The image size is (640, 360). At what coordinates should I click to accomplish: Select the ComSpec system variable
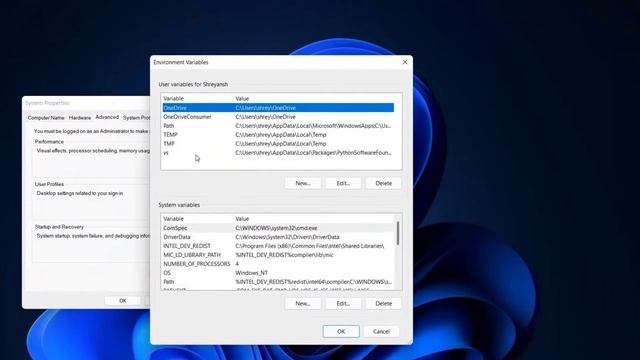278,228
